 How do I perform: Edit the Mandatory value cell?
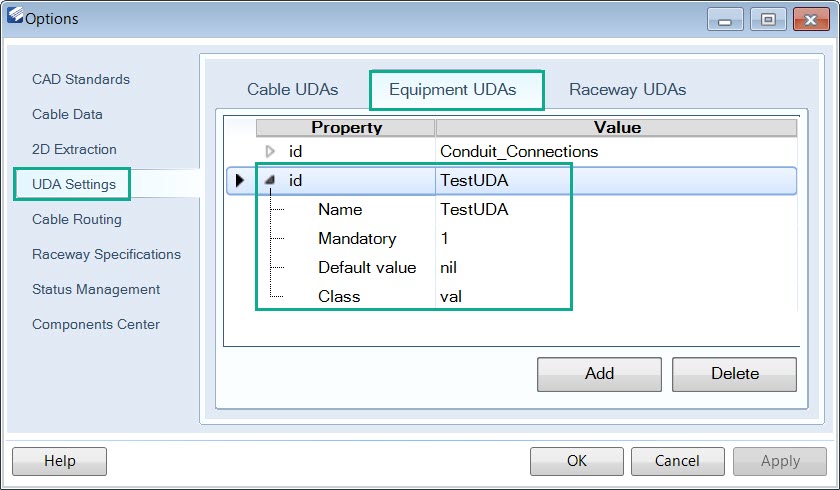pyautogui.click(x=616, y=238)
